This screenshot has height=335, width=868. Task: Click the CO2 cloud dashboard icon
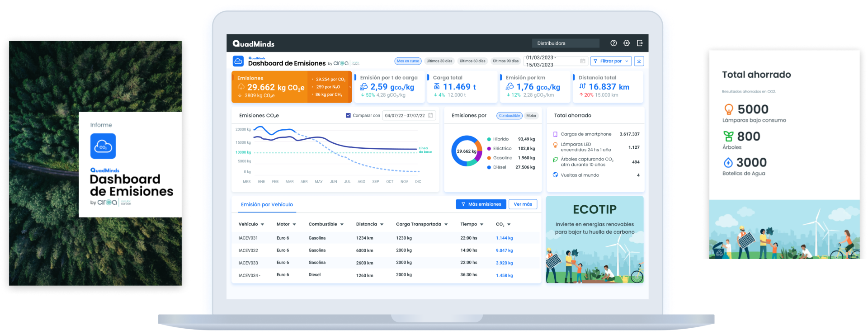click(x=238, y=61)
